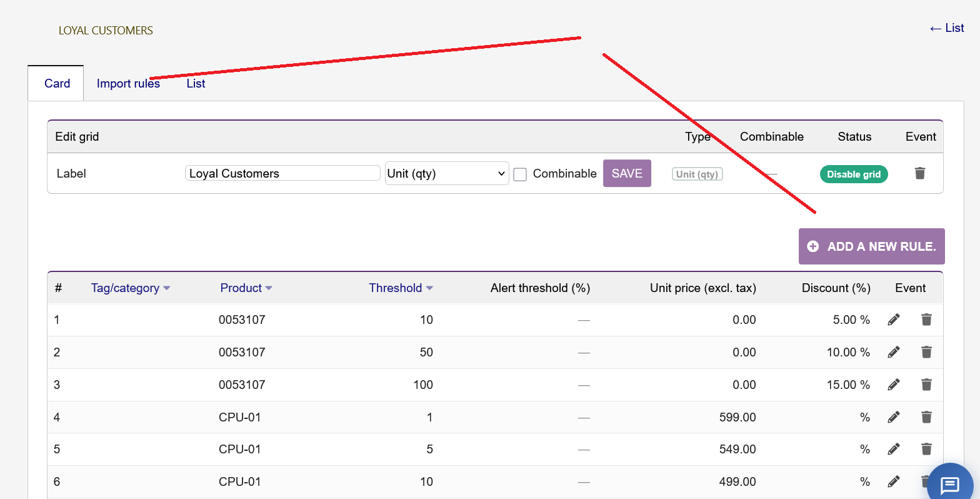
Task: Go back via the ← List link
Action: (x=946, y=28)
